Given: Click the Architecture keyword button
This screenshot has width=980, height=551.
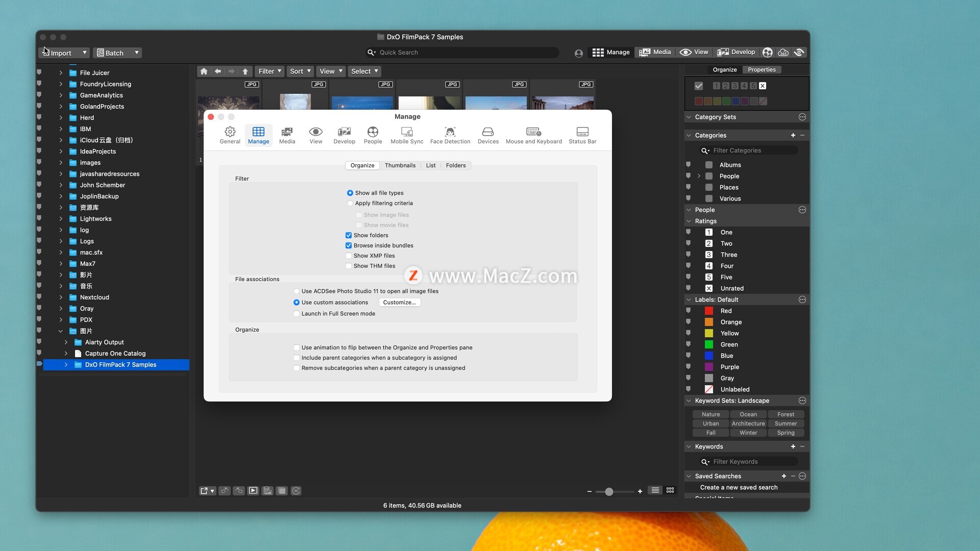Looking at the screenshot, I should pos(748,423).
